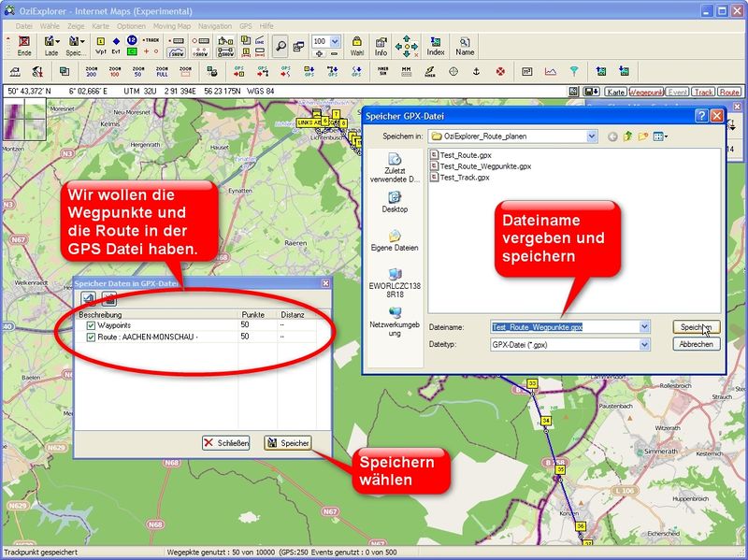The height and width of the screenshot is (560, 748).
Task: Uncheck the Waypoints checkbox
Action: coord(91,325)
